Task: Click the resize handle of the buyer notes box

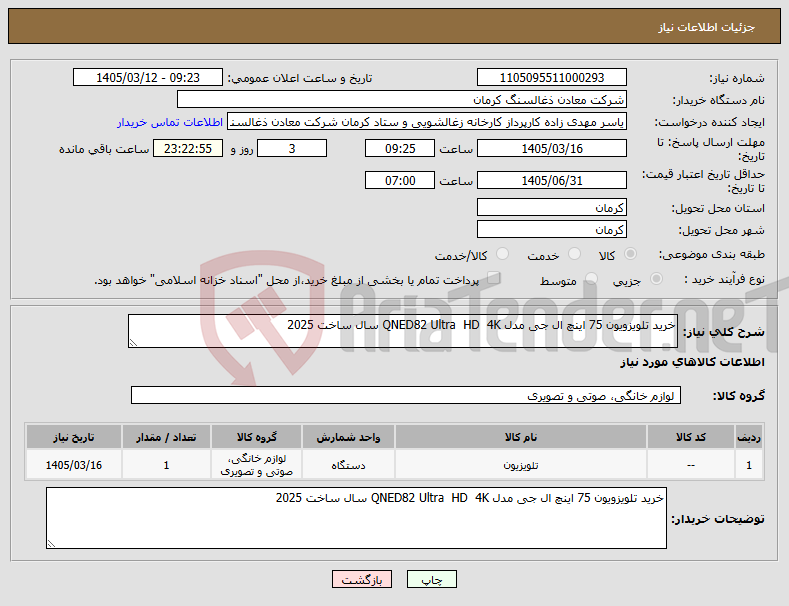Action: click(51, 544)
